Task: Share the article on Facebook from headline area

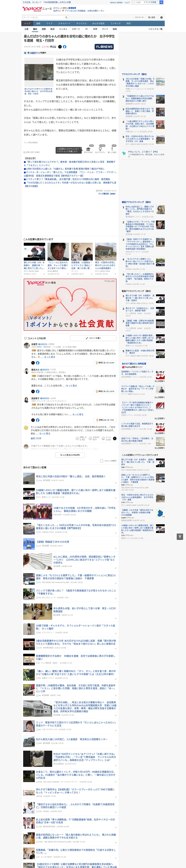Action: 64,47
